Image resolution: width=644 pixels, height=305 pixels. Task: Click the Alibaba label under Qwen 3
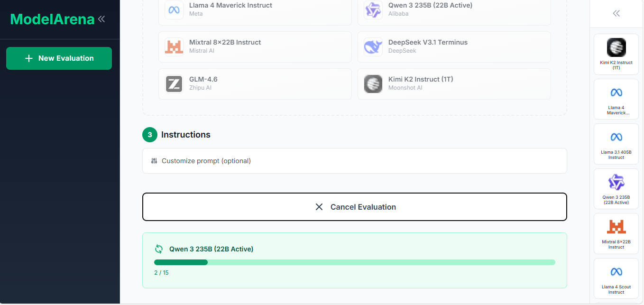tap(398, 14)
